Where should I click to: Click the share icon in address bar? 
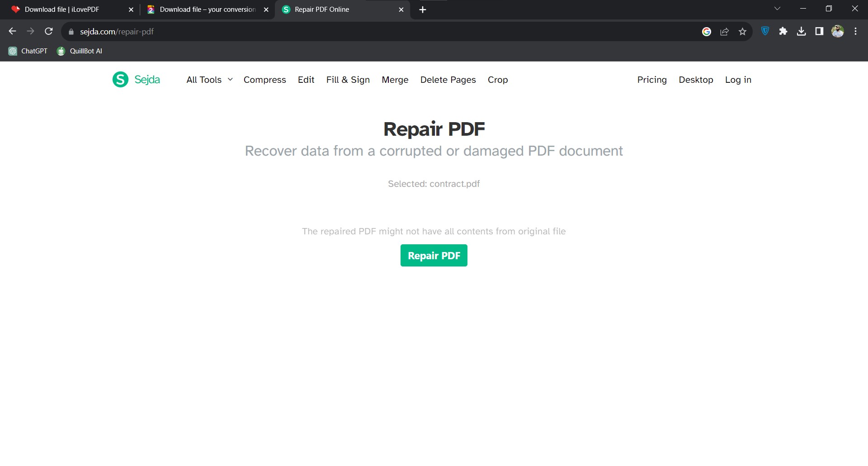click(x=724, y=31)
